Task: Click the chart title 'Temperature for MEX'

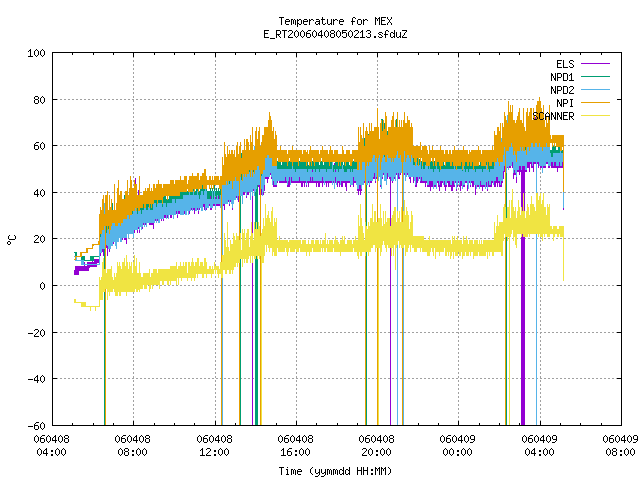Action: [335, 21]
